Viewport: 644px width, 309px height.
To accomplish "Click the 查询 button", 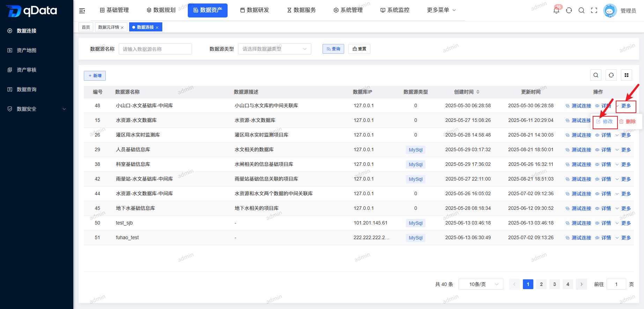I will click(x=333, y=49).
